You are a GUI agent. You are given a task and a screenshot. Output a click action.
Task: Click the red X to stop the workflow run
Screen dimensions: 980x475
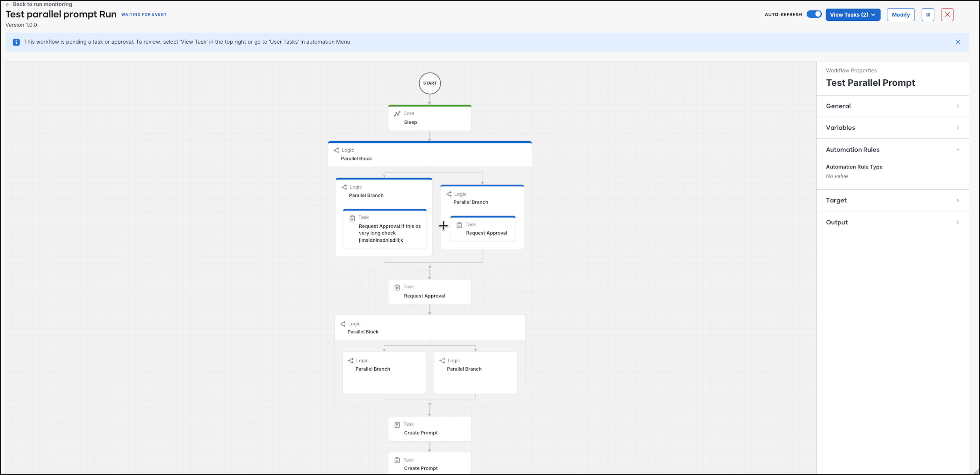click(947, 14)
